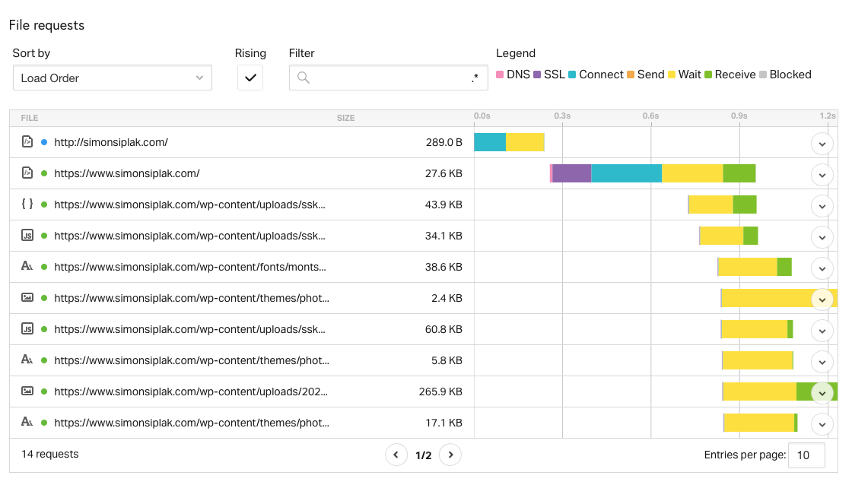Click the font icon for the 17.1 KB row
Viewport: 852px width, 504px height.
pos(27,421)
